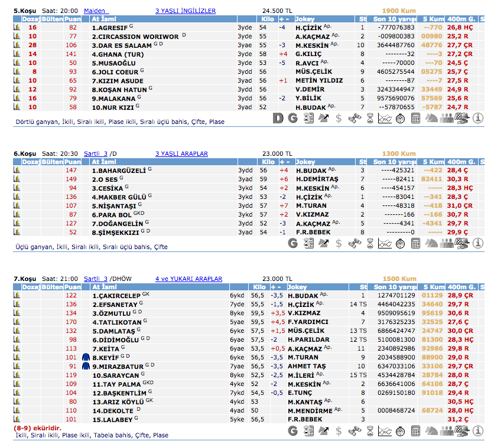Click the bar chart icon beside AGRESIF
Viewport: 504px width, 448px height.
17,27
